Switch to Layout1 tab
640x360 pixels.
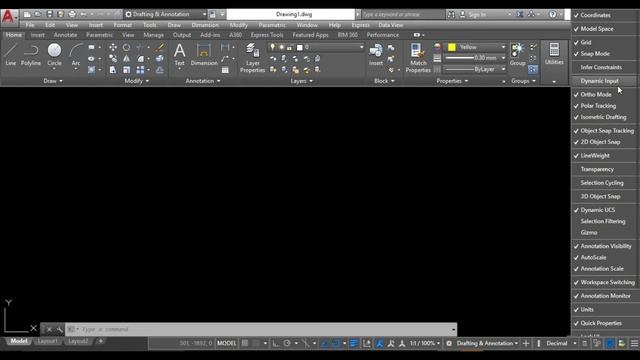tap(47, 341)
